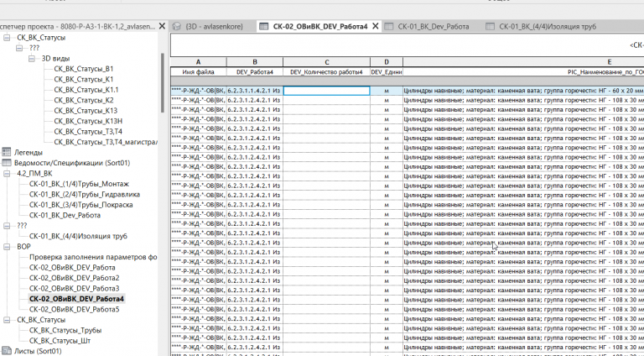Click cell 6.2.3.1.1.4.2.1 in column B

pyautogui.click(x=255, y=91)
